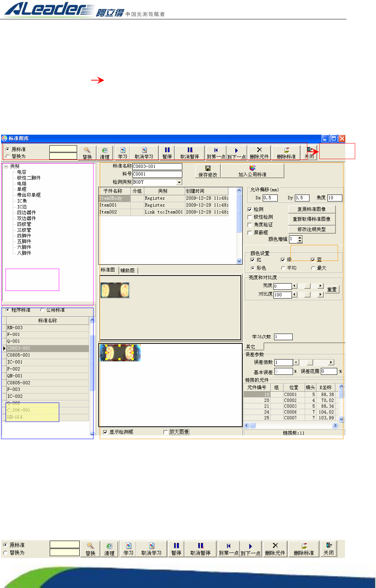Image resolution: width=376 pixels, height=588 pixels.
Task: Click 替换 wand icon in 标准图库 window toolbar
Action: tap(87, 153)
